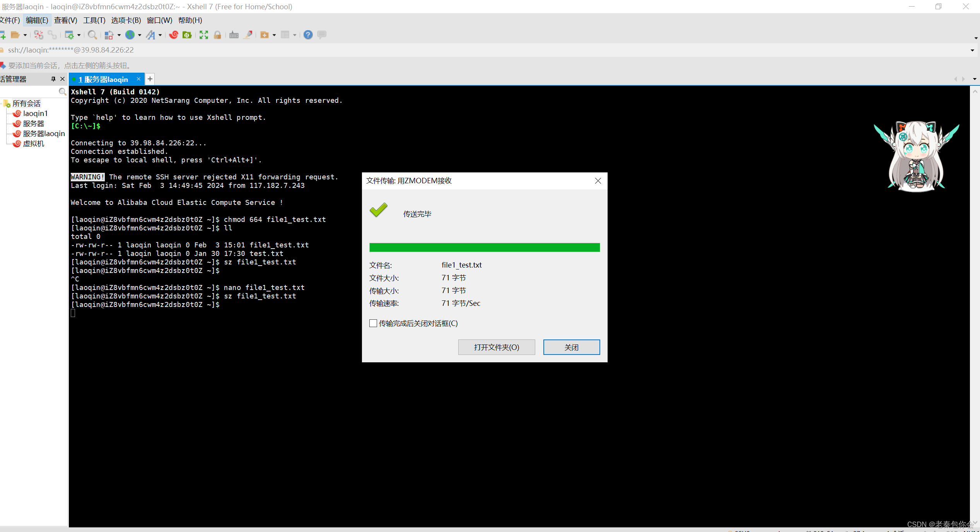This screenshot has height=532, width=980.
Task: Click the Disconnect toolbar icon
Action: 39,35
